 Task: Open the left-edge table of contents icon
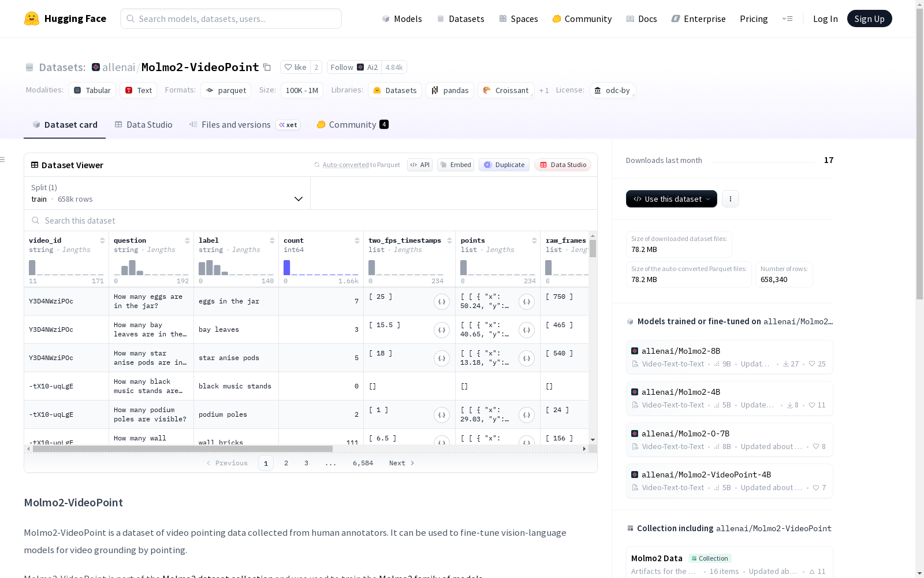click(3, 160)
